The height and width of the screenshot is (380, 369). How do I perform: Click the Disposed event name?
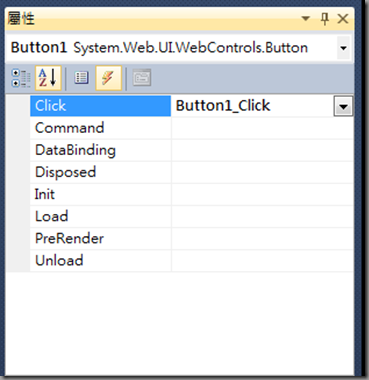click(66, 172)
